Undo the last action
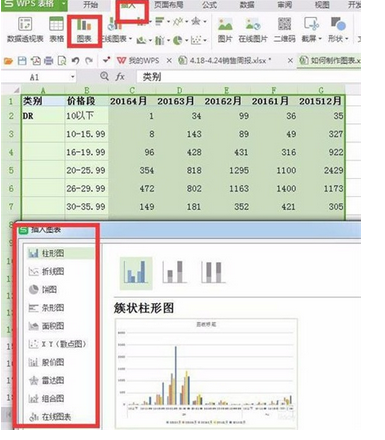385x440 pixels. click(75, 61)
